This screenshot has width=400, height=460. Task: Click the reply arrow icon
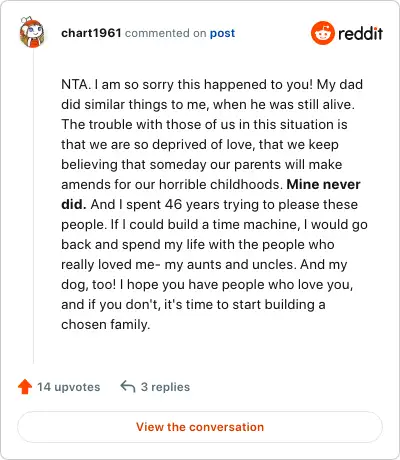pos(128,387)
